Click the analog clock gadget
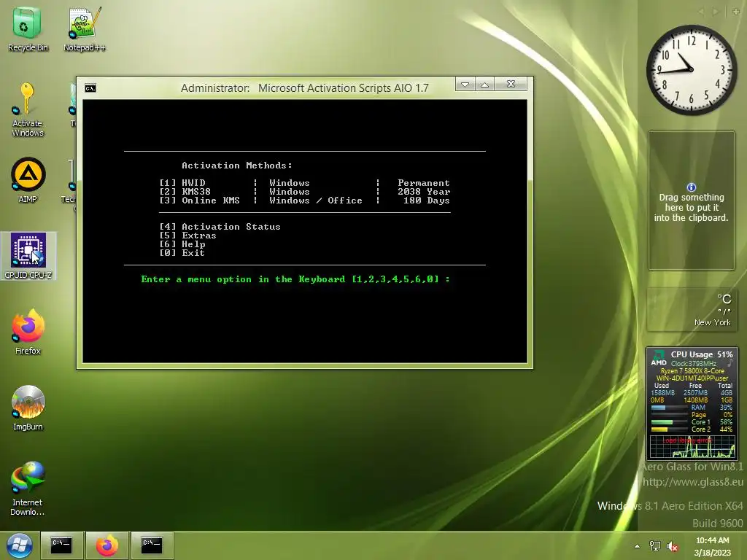The height and width of the screenshot is (560, 747). point(691,69)
